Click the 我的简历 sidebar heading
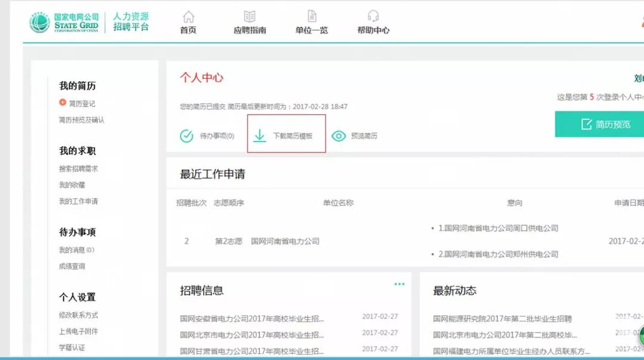This screenshot has width=644, height=360. point(77,86)
